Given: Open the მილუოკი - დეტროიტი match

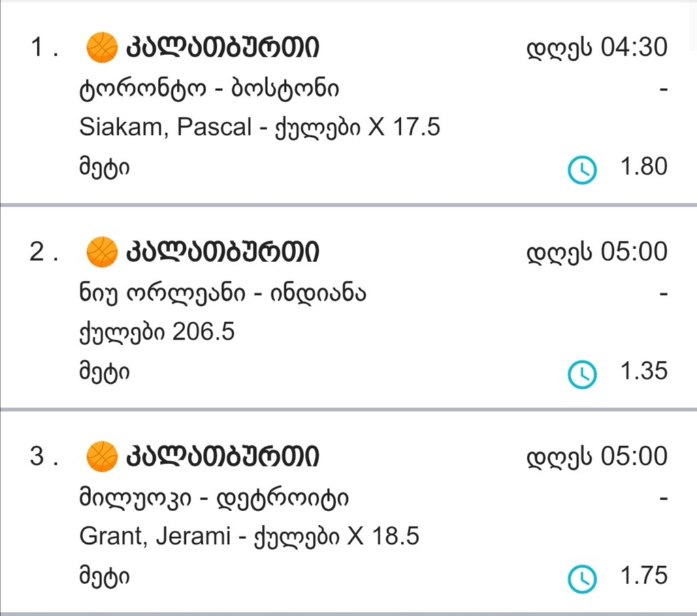Looking at the screenshot, I should (x=214, y=498).
